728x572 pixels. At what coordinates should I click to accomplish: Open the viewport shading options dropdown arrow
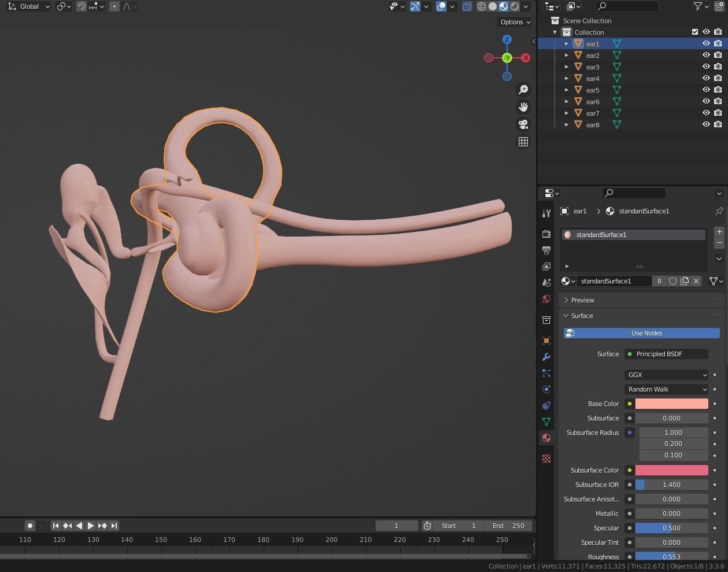pyautogui.click(x=526, y=6)
